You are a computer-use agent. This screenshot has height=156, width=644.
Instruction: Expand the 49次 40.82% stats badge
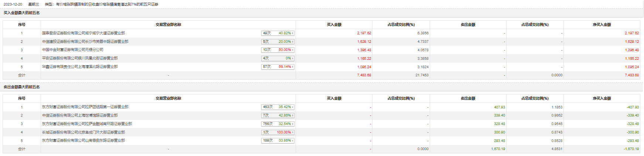coord(278,33)
